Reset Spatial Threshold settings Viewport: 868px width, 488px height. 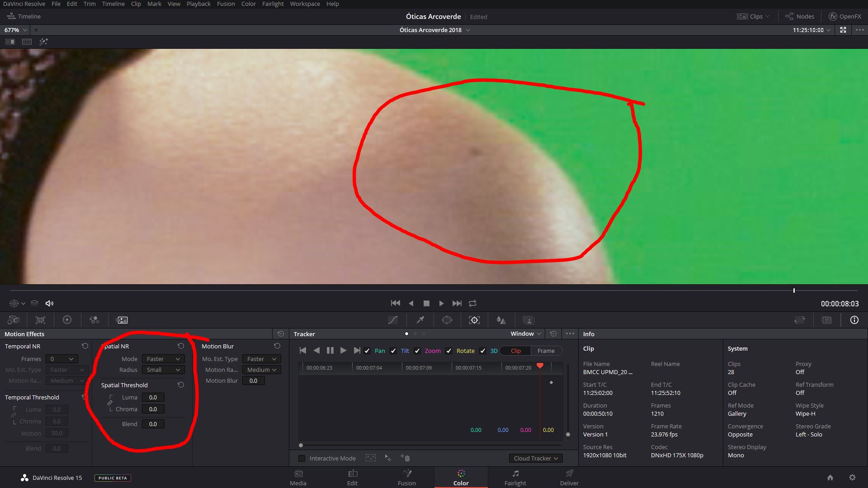tap(181, 385)
